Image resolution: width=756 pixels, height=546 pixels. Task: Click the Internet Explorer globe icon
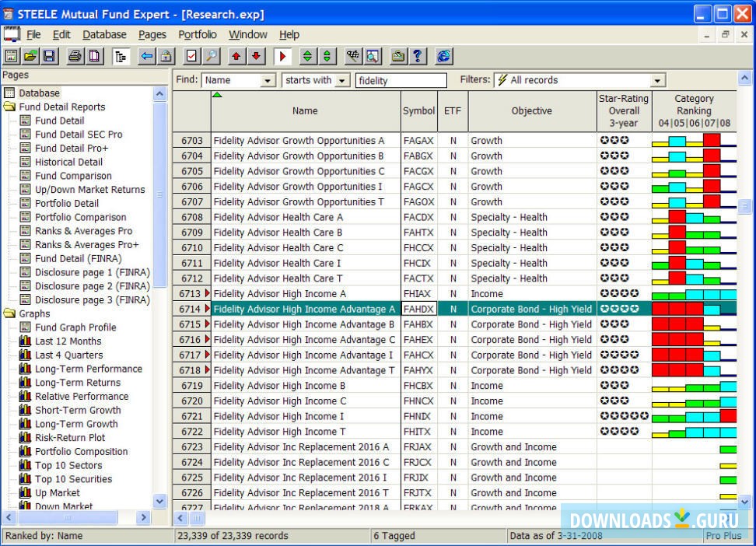coord(443,56)
